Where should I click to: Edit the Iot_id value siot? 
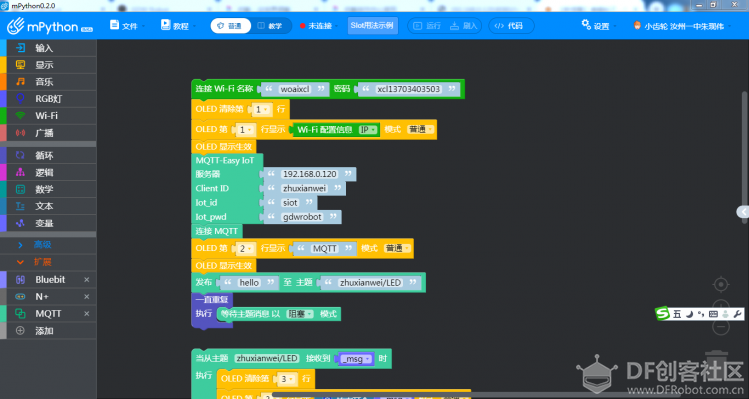[290, 203]
